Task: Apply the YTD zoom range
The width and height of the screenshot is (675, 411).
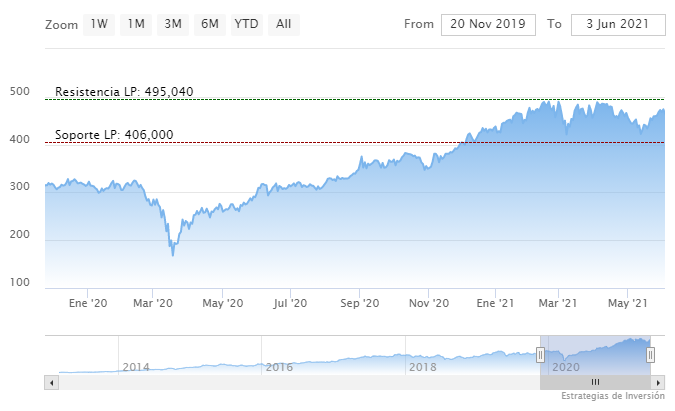Action: click(x=246, y=24)
